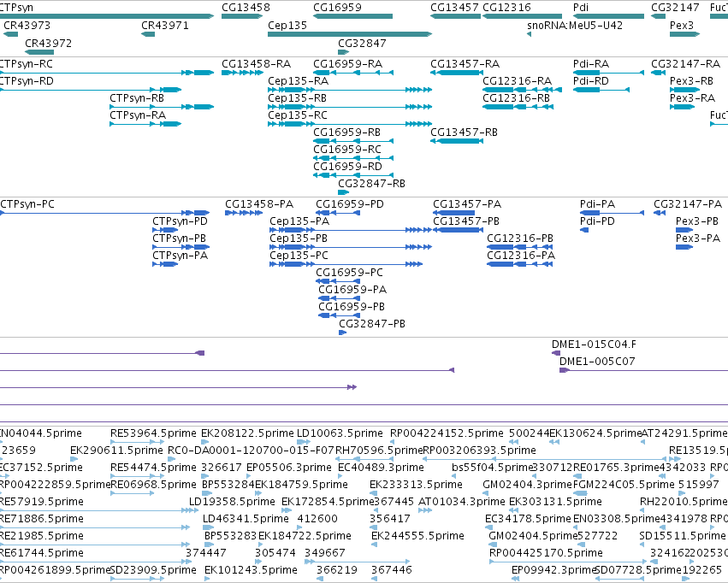Click the DME1-005C07 feature label

(597, 362)
